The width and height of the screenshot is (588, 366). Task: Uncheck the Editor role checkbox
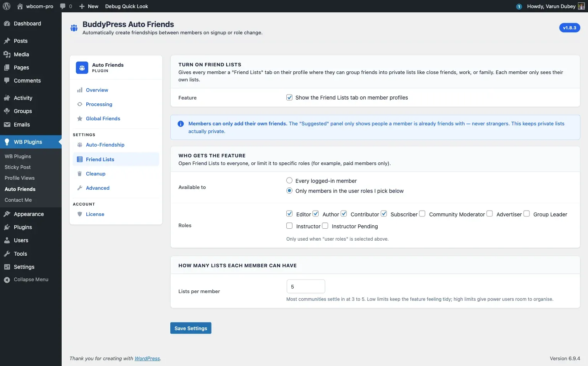(x=289, y=214)
